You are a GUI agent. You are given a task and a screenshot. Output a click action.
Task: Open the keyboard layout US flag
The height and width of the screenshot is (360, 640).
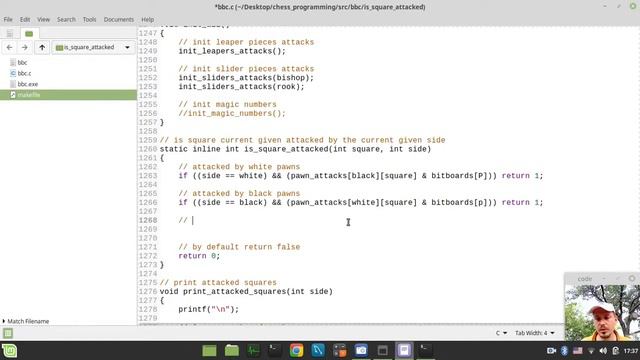point(578,351)
